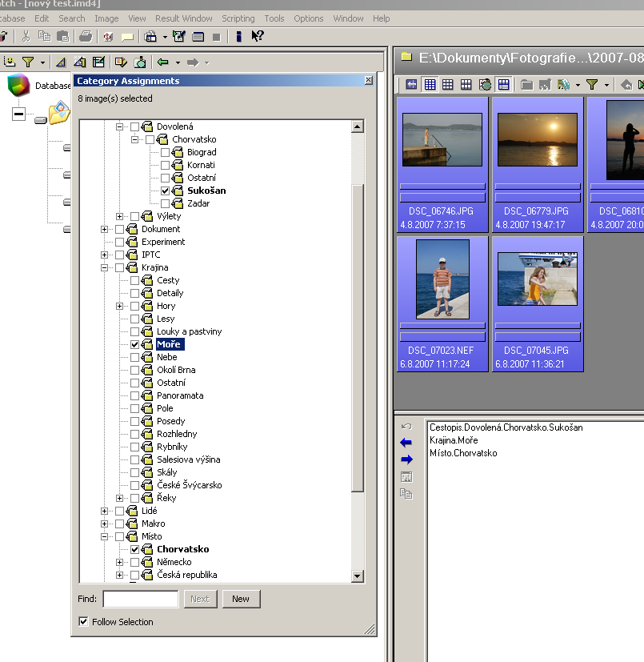Click the New button in Category Assignments
This screenshot has width=644, height=662.
(x=241, y=599)
